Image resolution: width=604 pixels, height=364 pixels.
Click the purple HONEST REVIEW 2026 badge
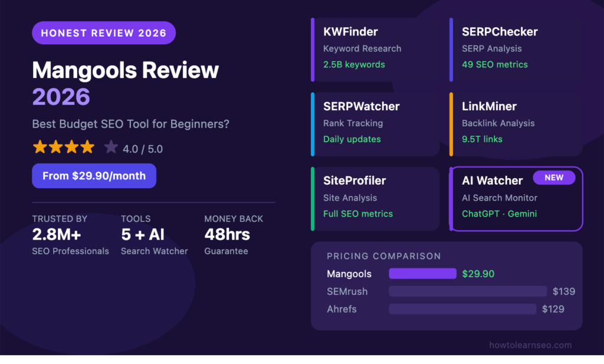(x=103, y=32)
